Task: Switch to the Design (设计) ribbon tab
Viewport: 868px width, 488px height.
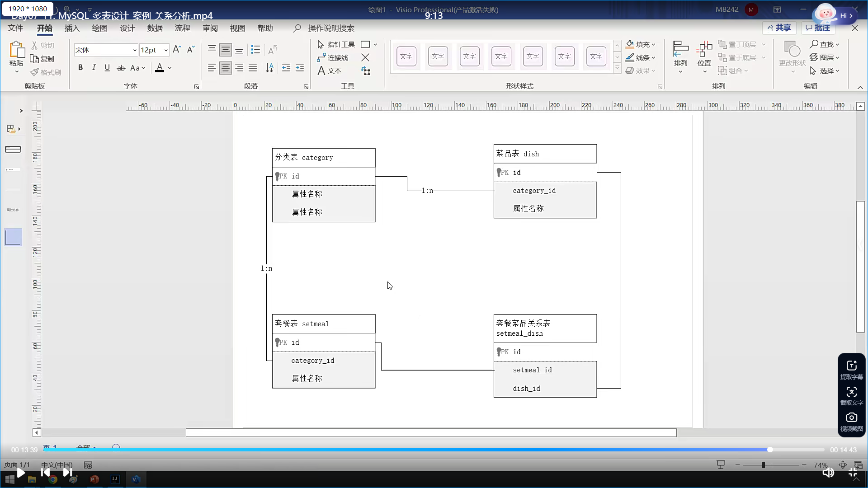Action: (x=127, y=28)
